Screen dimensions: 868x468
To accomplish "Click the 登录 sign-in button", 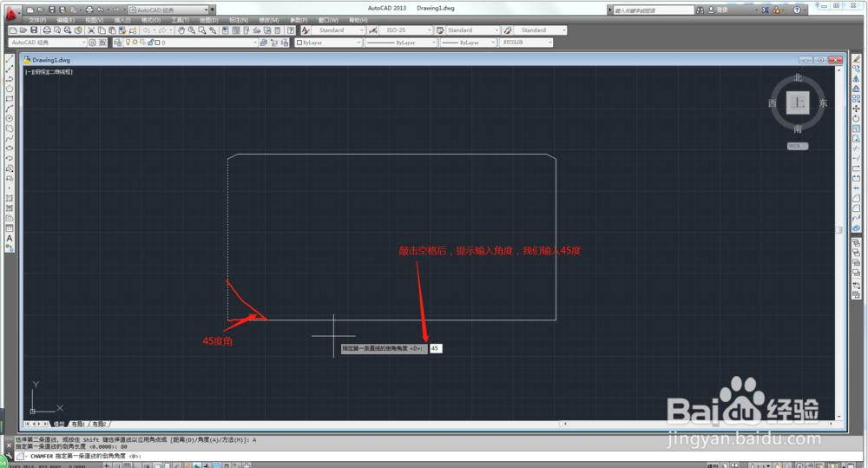I will (722, 10).
